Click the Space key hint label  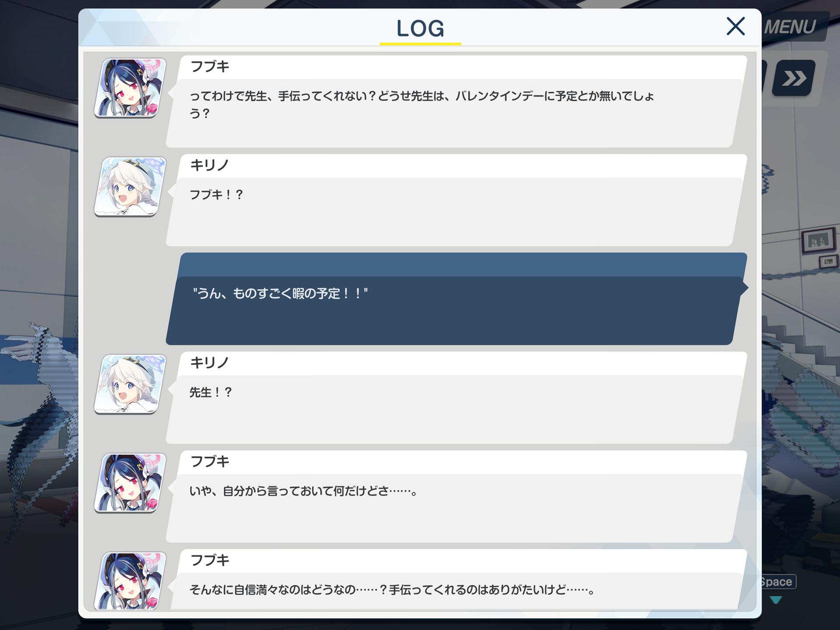click(777, 582)
